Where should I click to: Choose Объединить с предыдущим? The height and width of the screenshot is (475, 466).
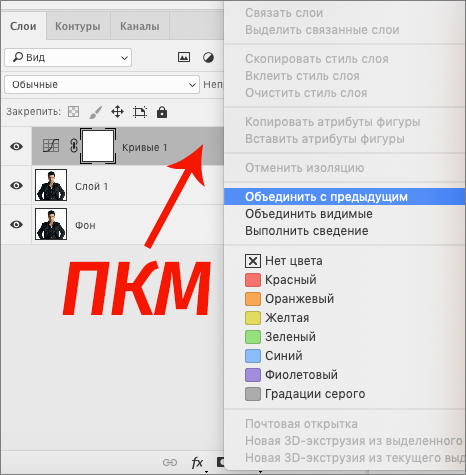(345, 197)
